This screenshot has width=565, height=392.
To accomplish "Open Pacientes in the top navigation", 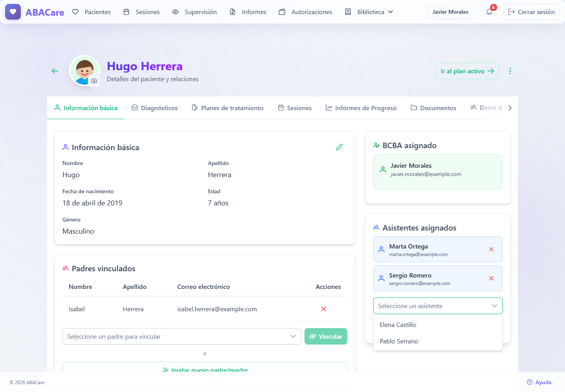I will click(x=91, y=12).
